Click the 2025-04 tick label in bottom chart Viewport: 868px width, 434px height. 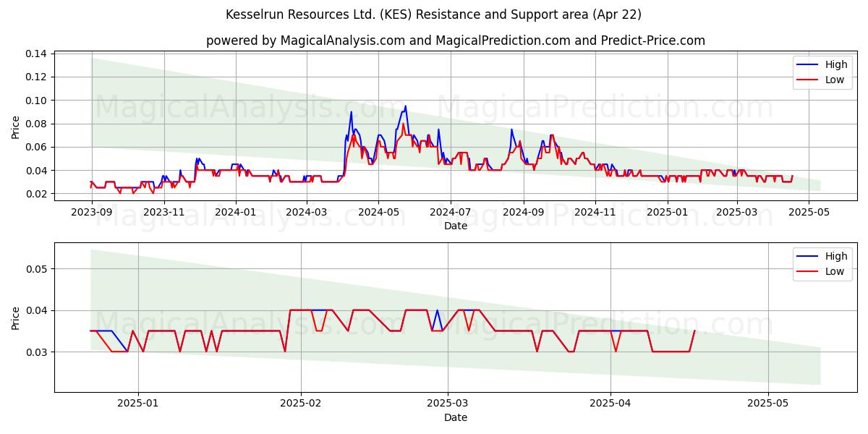coord(610,404)
